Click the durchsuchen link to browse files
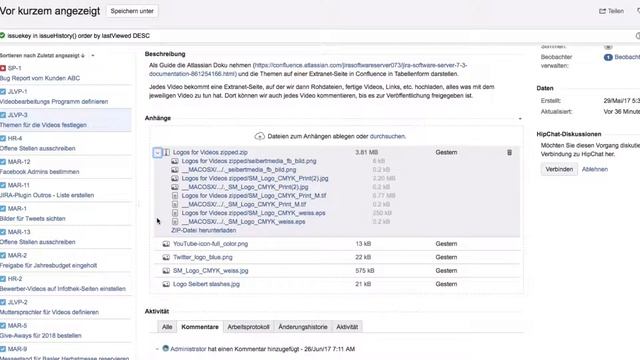This screenshot has height=360, width=640. 387,136
